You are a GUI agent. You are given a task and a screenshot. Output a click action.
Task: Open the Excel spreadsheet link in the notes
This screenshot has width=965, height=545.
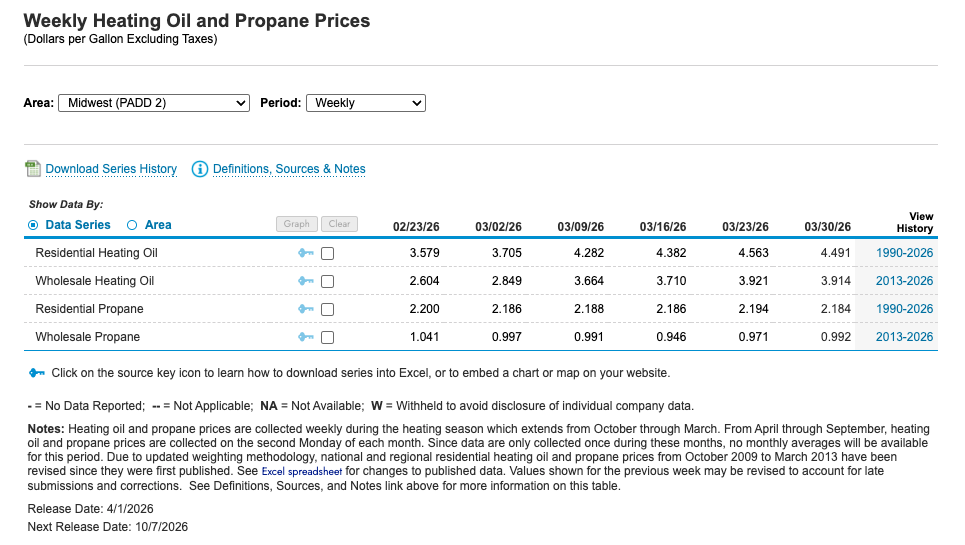(302, 472)
